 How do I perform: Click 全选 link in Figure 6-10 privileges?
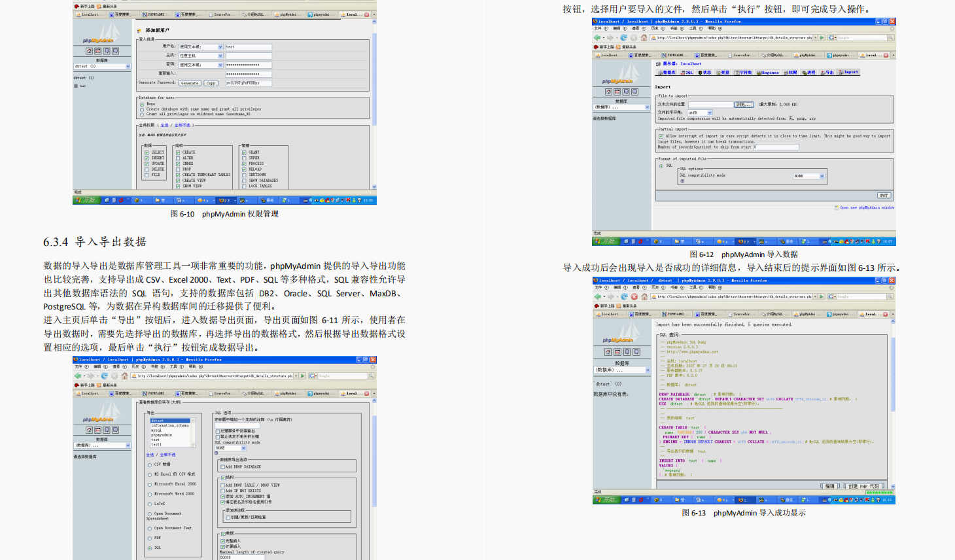[164, 126]
